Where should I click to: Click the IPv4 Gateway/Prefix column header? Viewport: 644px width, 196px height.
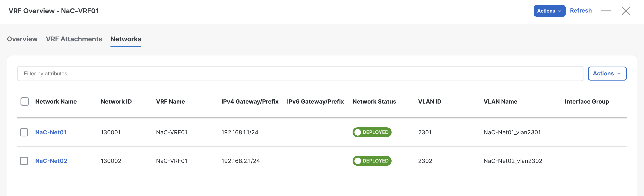point(250,102)
